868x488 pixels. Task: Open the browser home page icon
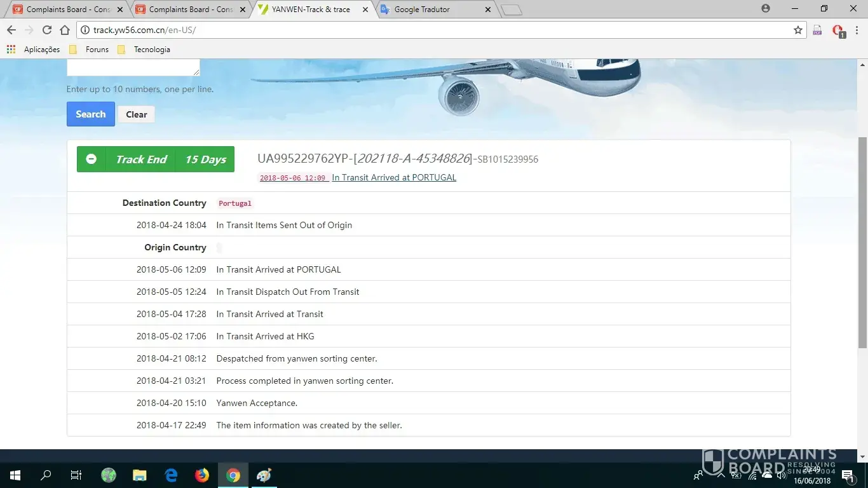coord(65,30)
